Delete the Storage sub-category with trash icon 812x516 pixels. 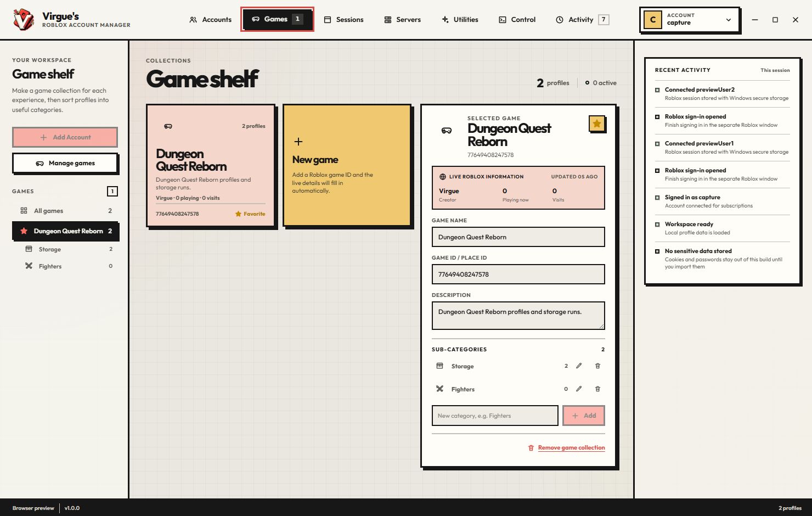tap(598, 366)
